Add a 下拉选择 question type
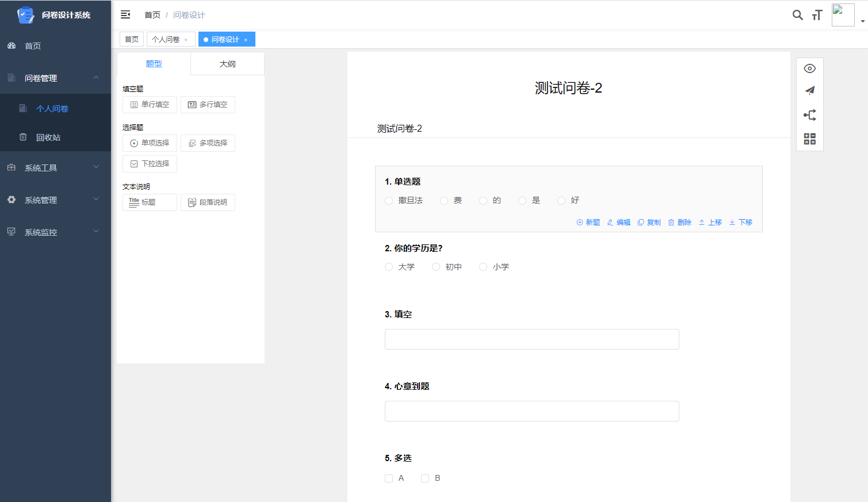This screenshot has height=502, width=868. [150, 164]
